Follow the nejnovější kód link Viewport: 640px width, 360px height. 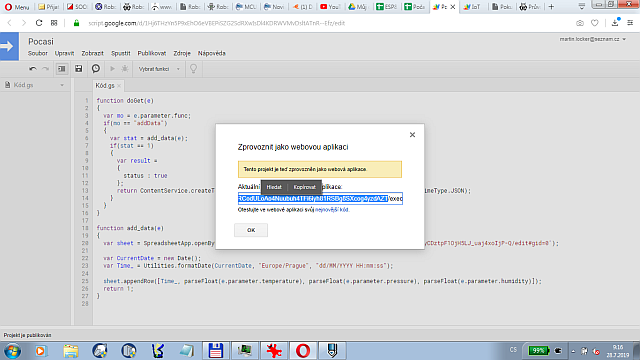[x=332, y=210]
